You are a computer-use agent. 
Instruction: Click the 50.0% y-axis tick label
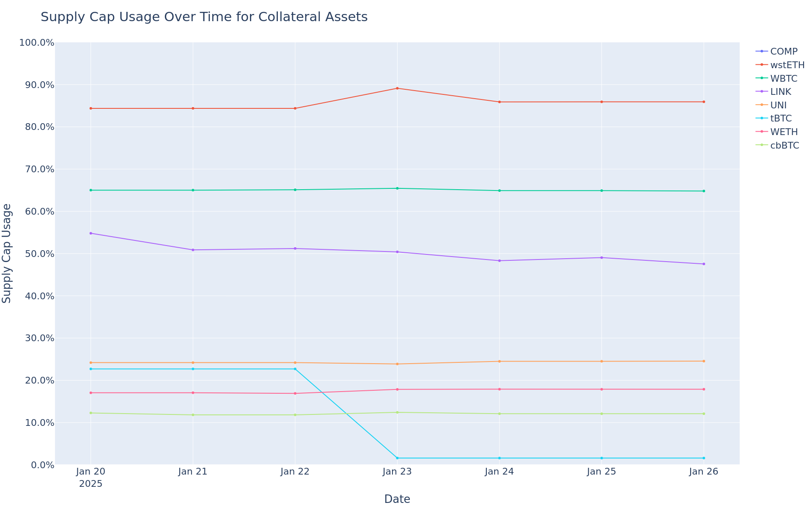[x=37, y=254]
